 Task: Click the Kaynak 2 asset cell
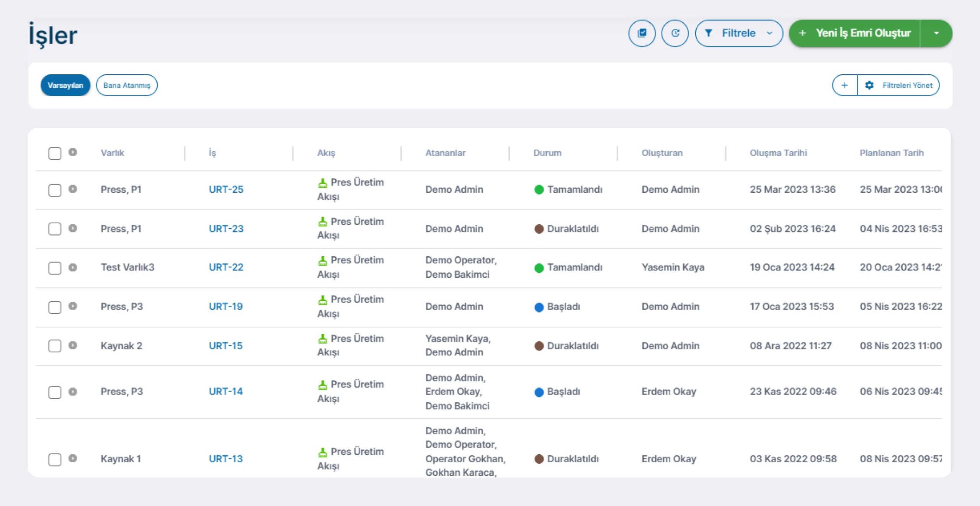tap(121, 346)
